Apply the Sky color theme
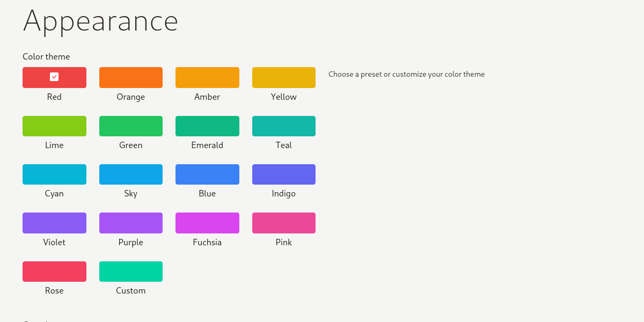The image size is (644, 322). pos(131,174)
